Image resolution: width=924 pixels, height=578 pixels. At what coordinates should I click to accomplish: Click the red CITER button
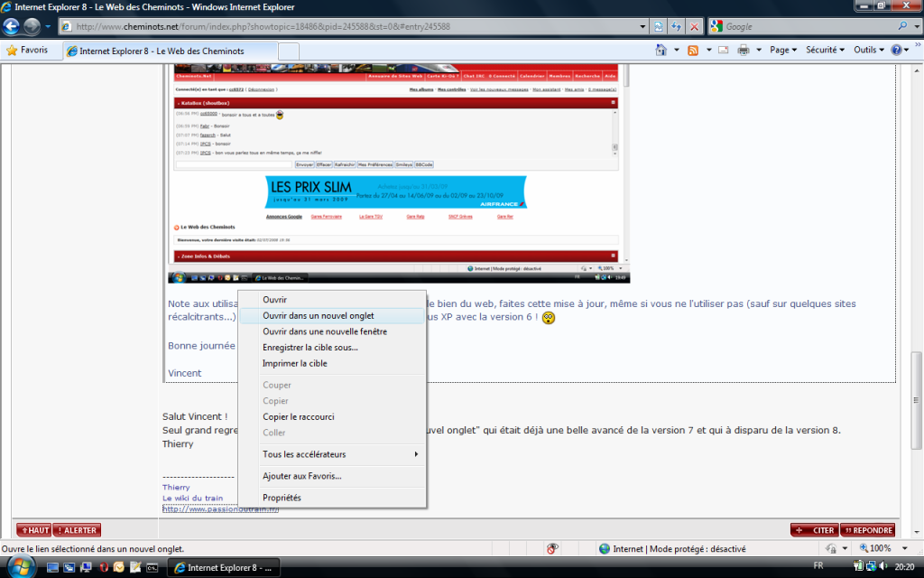coord(815,530)
